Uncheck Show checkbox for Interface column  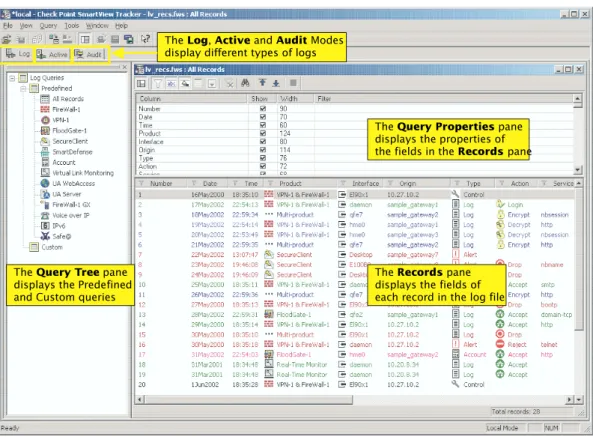tap(263, 142)
